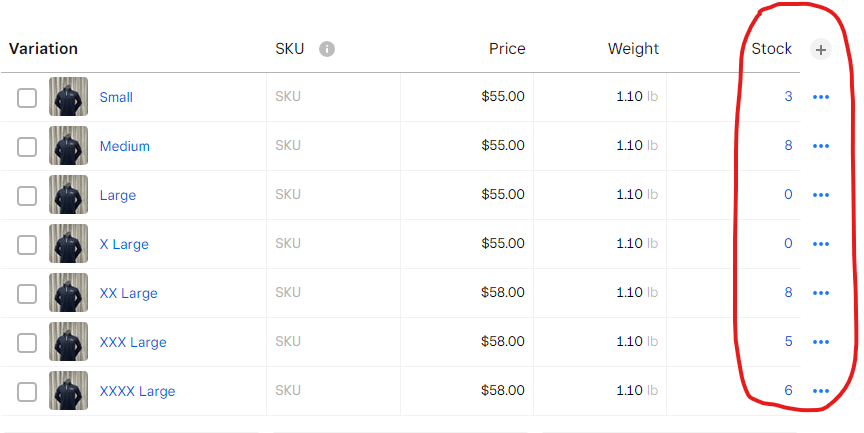Open three-dot menu for XX Large variation

coord(821,293)
